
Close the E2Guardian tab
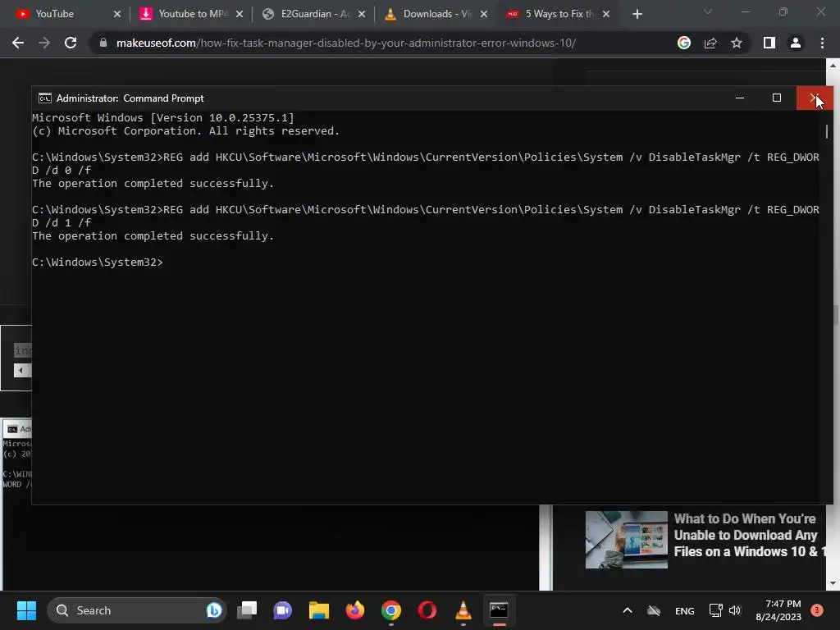362,14
